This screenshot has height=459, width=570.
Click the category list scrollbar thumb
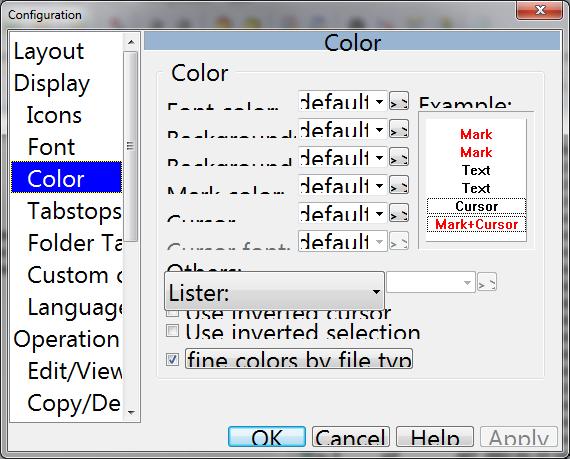[x=131, y=146]
